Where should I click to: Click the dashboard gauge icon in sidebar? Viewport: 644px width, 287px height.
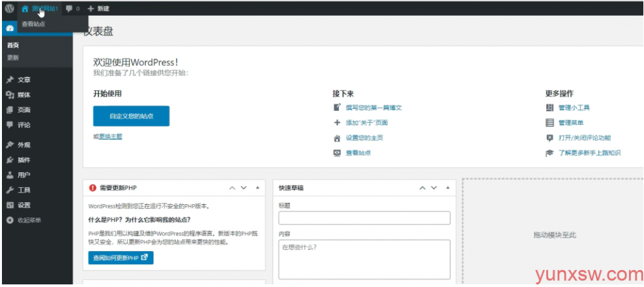point(10,28)
